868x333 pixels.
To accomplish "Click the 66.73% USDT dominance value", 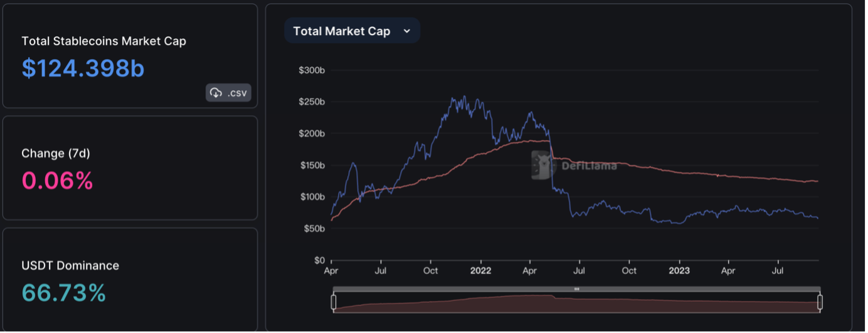I will tap(63, 292).
